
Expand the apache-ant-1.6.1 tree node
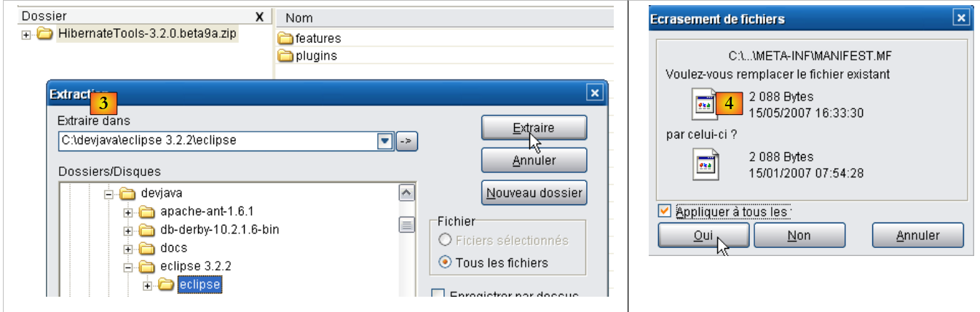[128, 212]
